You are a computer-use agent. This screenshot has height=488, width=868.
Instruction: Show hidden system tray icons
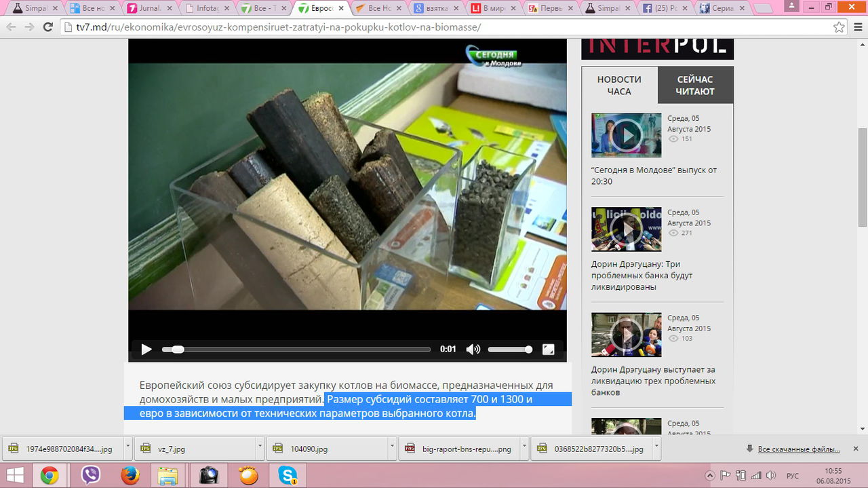709,475
